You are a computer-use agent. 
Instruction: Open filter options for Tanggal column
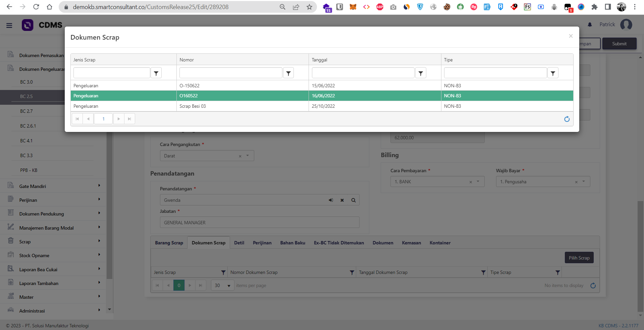tap(420, 73)
